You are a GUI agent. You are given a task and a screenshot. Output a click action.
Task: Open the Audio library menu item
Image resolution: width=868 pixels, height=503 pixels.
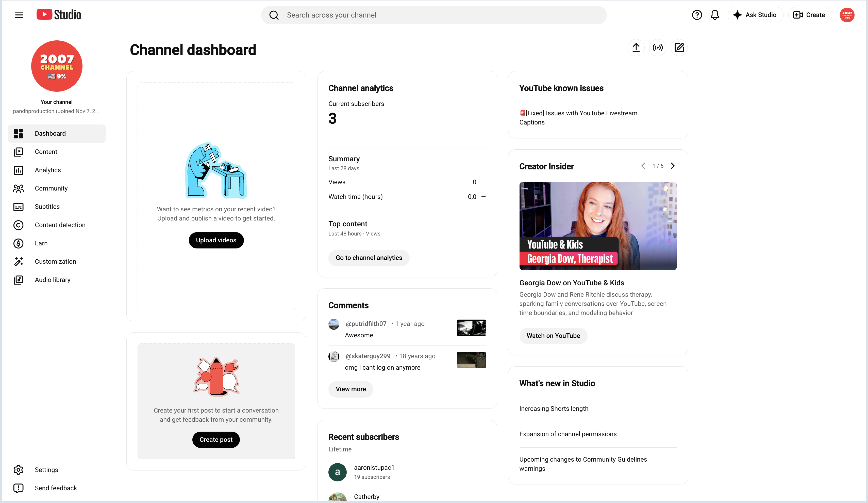point(57,280)
